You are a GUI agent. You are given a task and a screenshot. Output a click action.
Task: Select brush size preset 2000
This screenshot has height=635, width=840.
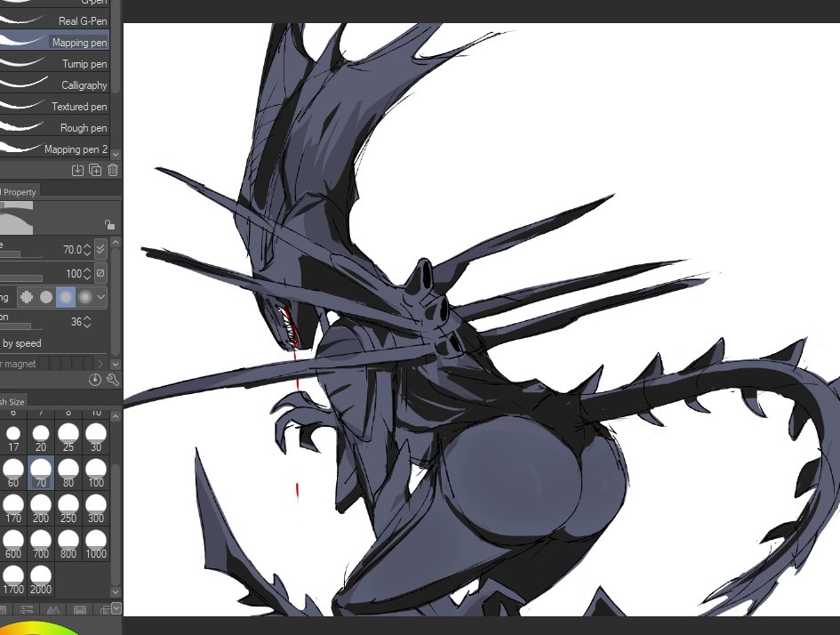click(41, 579)
